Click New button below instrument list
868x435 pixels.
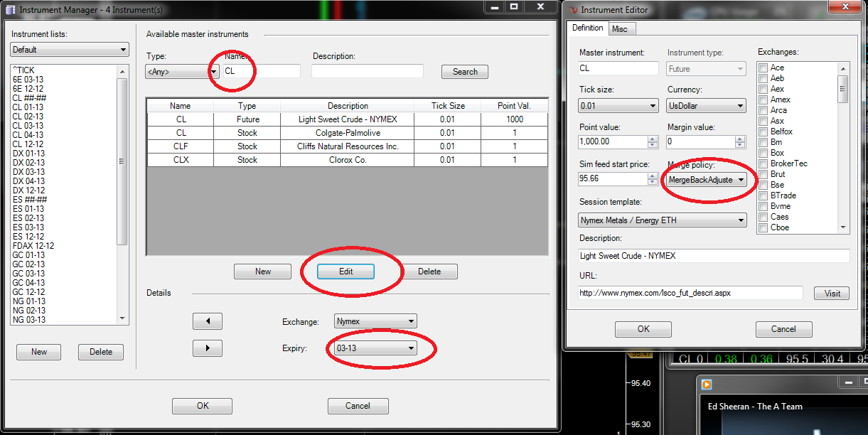(39, 352)
